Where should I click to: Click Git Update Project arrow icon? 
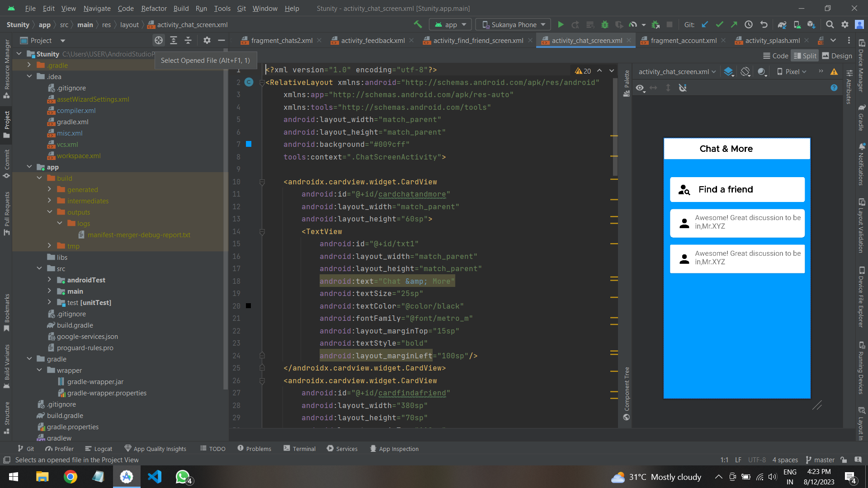pyautogui.click(x=705, y=24)
